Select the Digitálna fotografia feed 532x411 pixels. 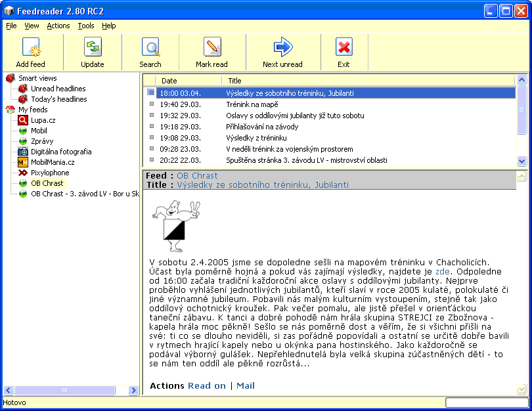click(61, 152)
